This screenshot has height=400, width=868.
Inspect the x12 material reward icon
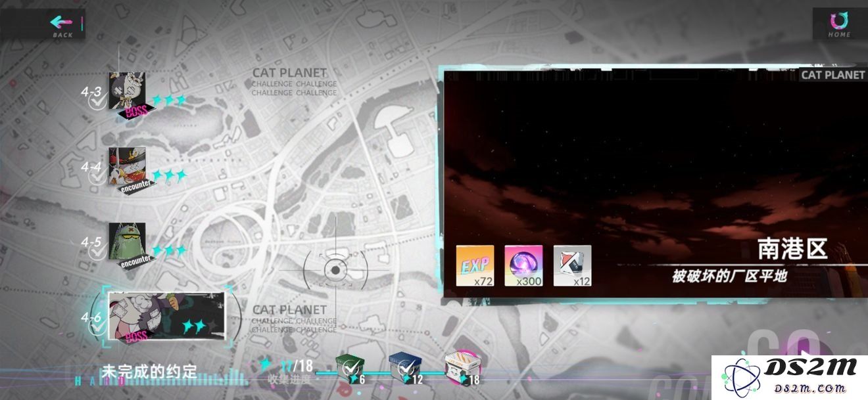[572, 265]
